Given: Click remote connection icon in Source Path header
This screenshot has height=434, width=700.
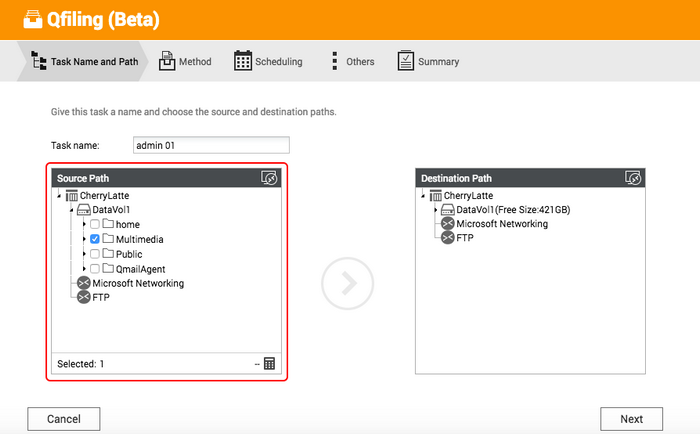Looking at the screenshot, I should click(269, 178).
